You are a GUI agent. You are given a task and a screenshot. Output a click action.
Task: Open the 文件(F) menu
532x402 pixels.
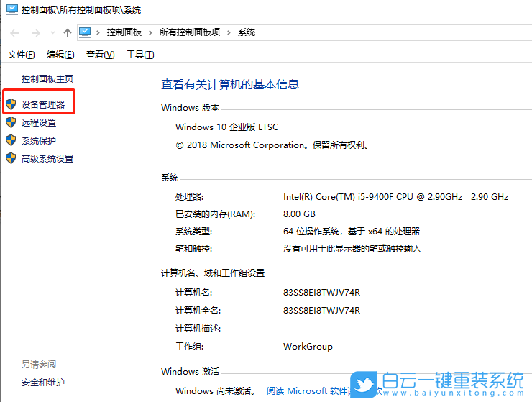tap(21, 55)
